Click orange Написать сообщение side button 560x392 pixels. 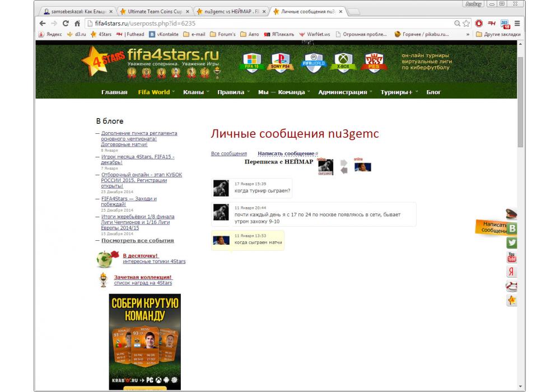coord(491,227)
